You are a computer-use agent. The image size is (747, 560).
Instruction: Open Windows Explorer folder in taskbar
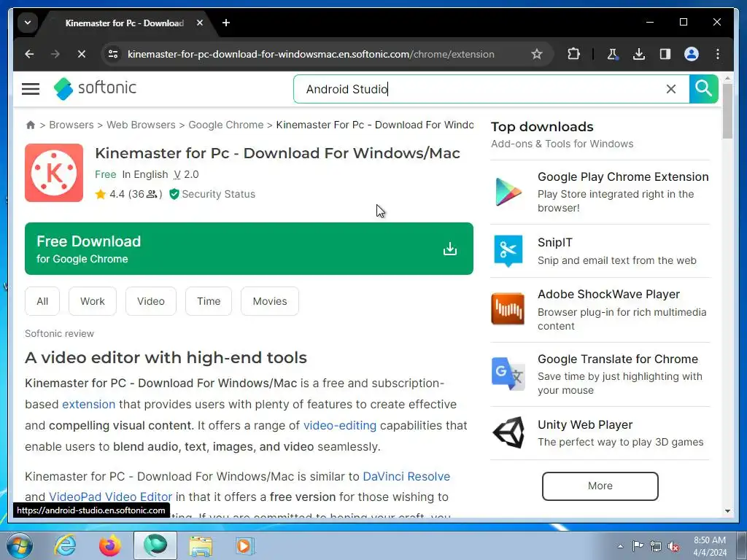pyautogui.click(x=201, y=545)
